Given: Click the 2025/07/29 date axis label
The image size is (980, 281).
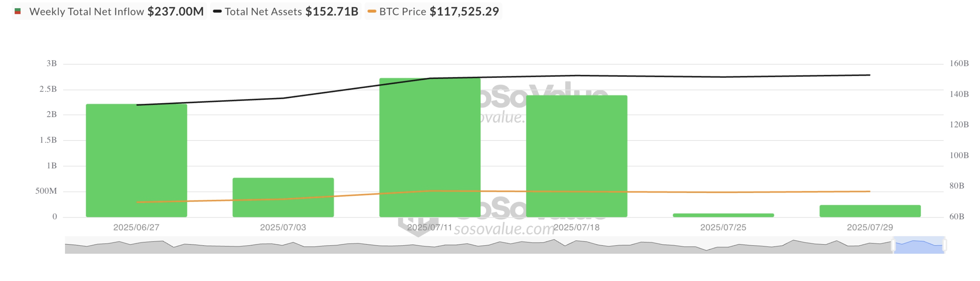Looking at the screenshot, I should click(870, 227).
